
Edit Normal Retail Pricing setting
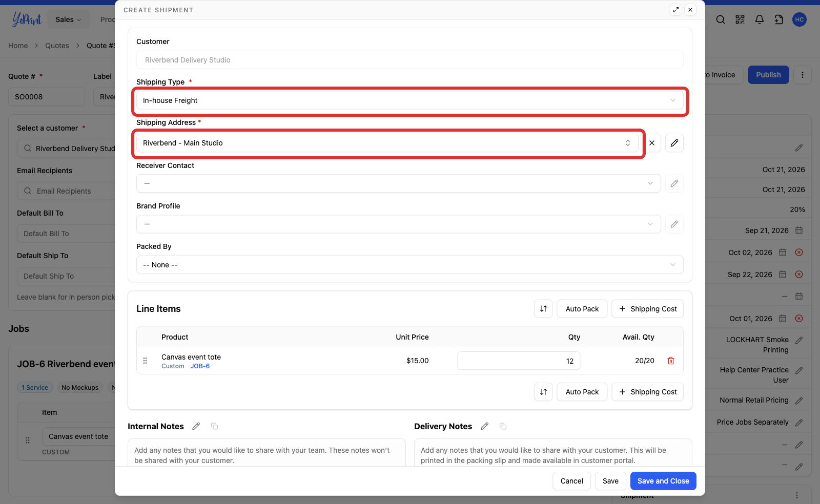coord(799,401)
